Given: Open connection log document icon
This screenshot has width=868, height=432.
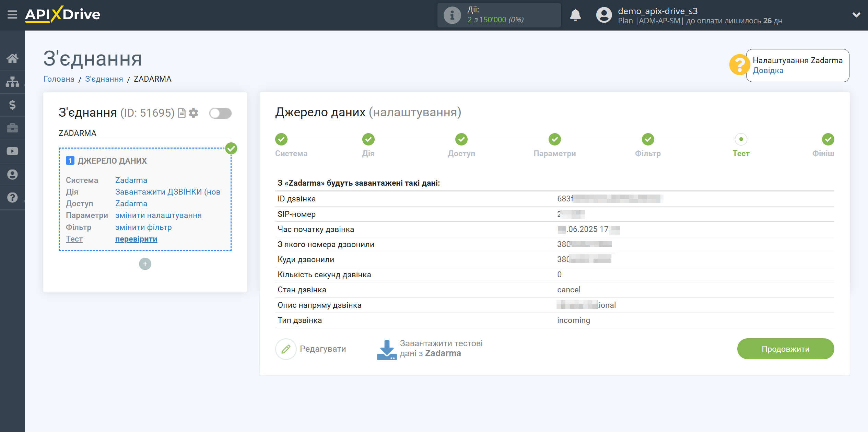Looking at the screenshot, I should tap(182, 113).
